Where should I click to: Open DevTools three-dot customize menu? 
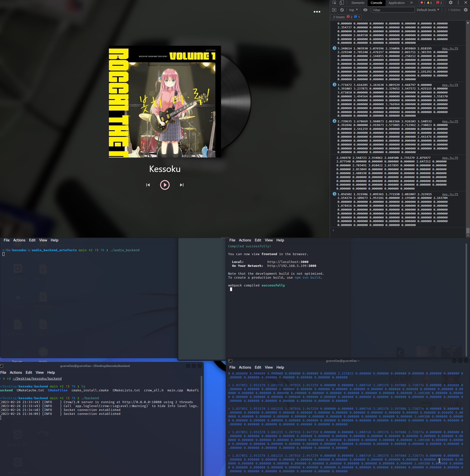click(458, 3)
